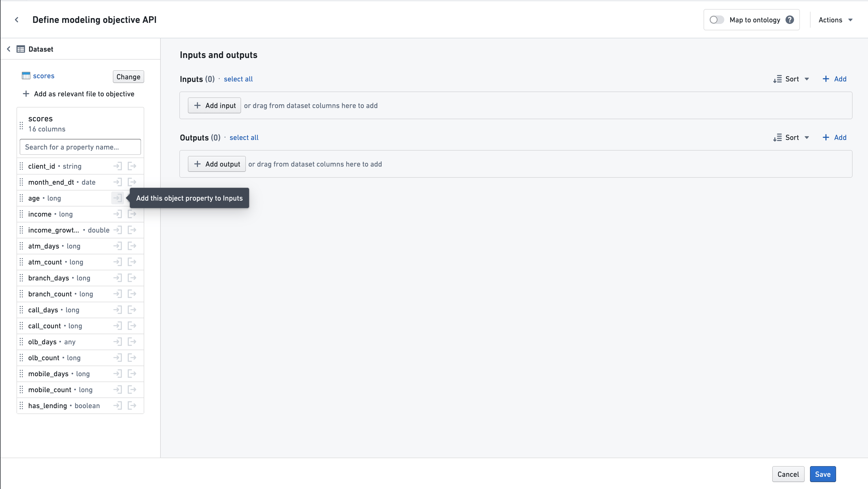Add has_lending to Outputs
This screenshot has width=868, height=489.
132,405
